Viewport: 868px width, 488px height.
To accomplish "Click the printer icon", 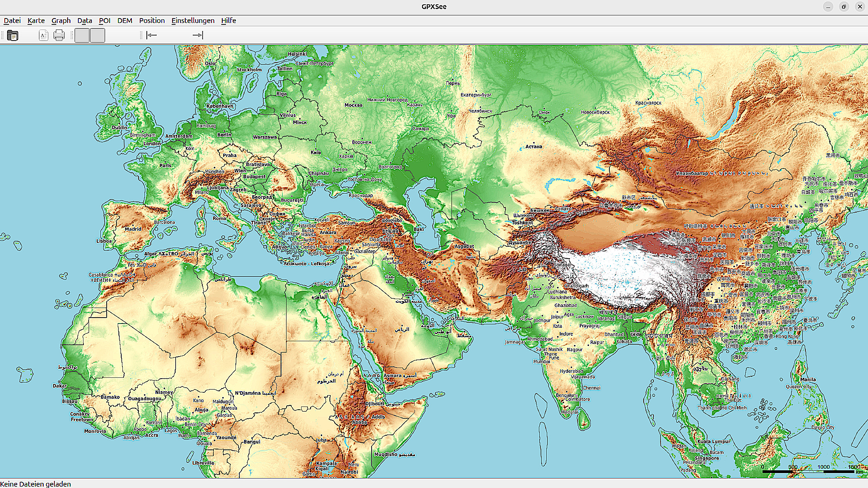I will 59,35.
